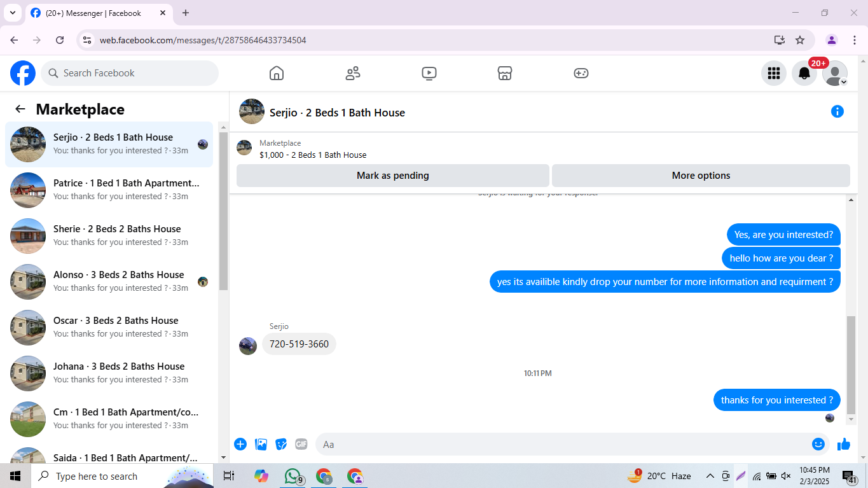Click the phone number 720-519-3660 message
Image resolution: width=868 pixels, height=488 pixels.
click(x=299, y=344)
